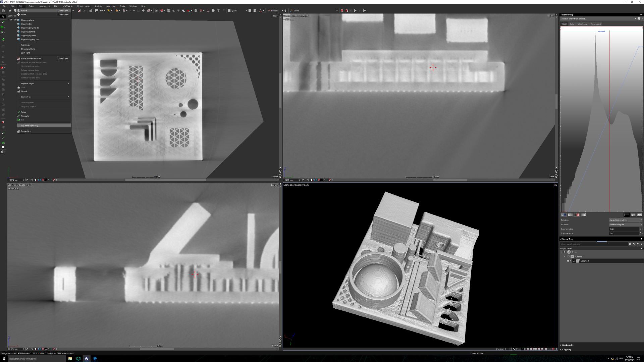Click Top-level reporting menu entry

30,126
